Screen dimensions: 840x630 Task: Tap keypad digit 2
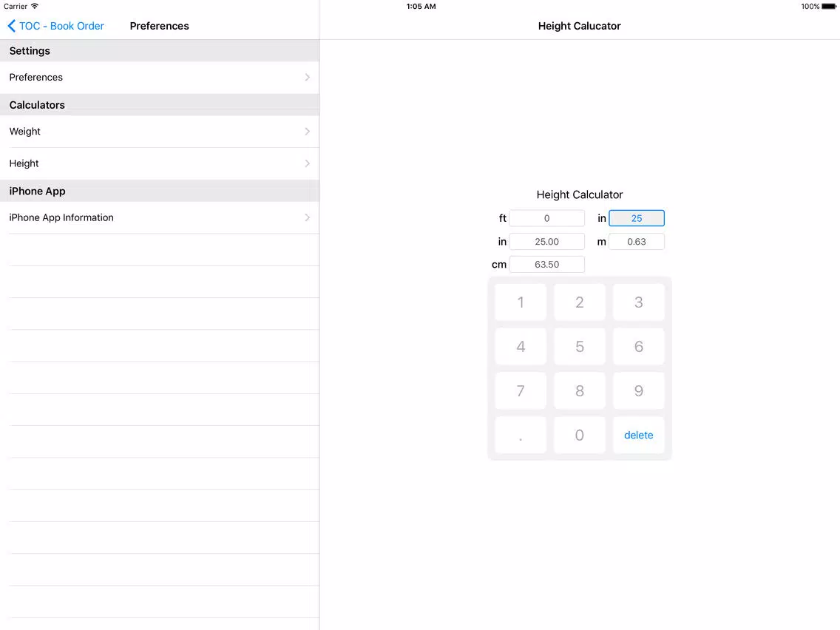[579, 302]
